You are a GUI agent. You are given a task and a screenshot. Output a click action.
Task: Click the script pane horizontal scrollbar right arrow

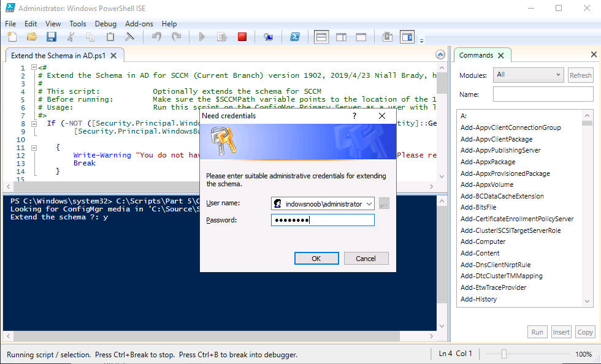(x=432, y=187)
